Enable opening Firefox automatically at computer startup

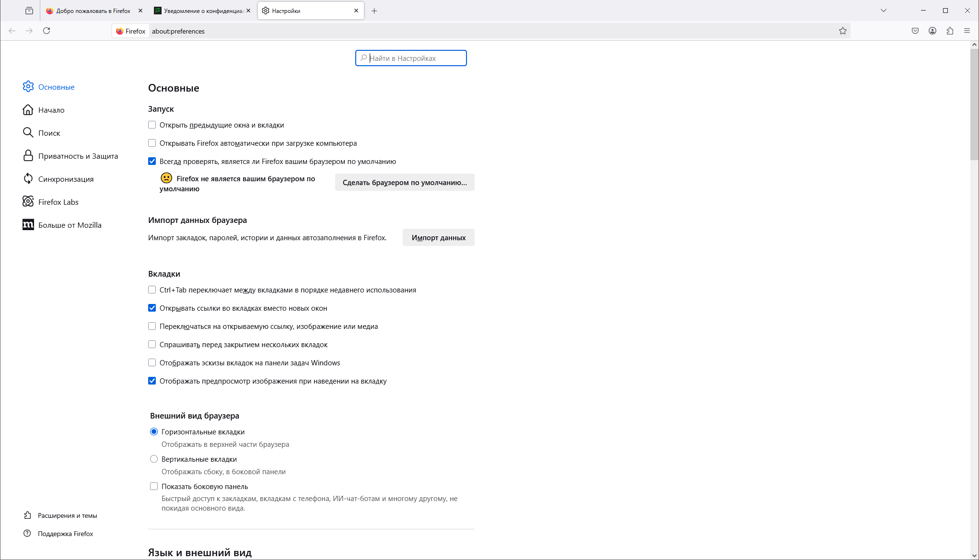click(152, 143)
